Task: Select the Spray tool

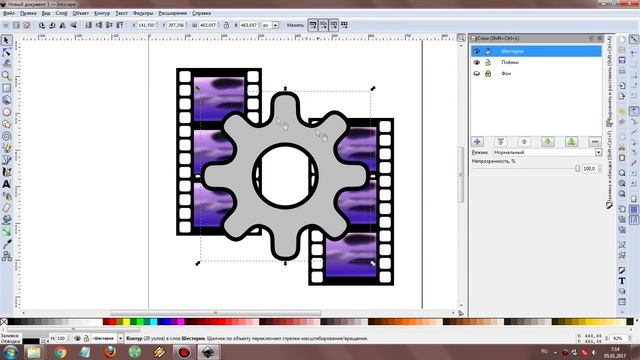Action: tap(6, 196)
